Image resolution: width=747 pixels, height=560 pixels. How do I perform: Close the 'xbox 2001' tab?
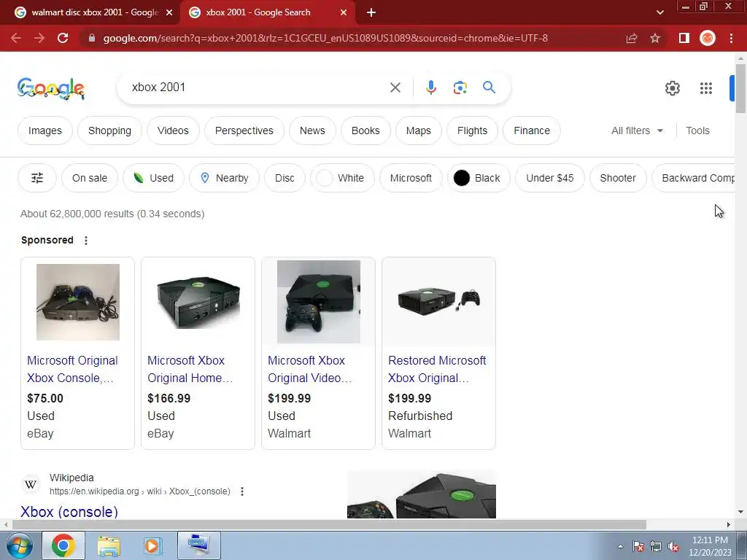344,13
